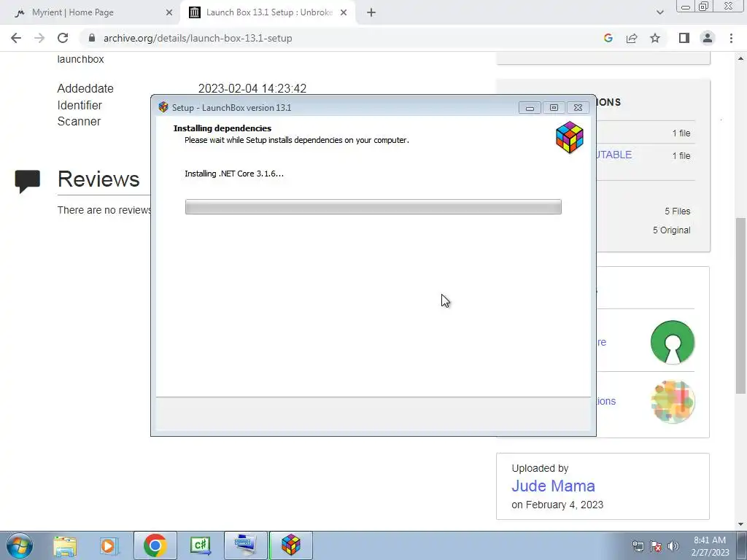
Task: Click the colorful community collection thumbnail
Action: pos(672,402)
